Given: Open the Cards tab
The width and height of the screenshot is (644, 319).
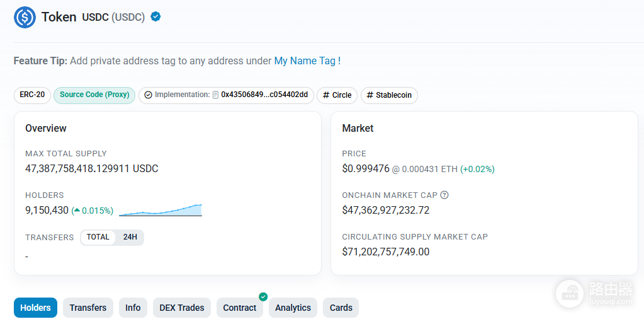Looking at the screenshot, I should click(341, 308).
